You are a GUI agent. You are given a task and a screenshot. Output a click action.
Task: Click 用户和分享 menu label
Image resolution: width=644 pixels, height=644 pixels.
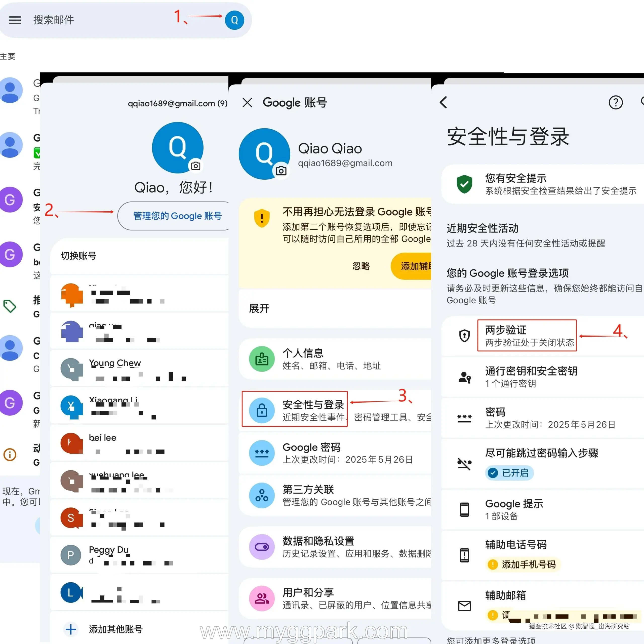click(x=308, y=592)
